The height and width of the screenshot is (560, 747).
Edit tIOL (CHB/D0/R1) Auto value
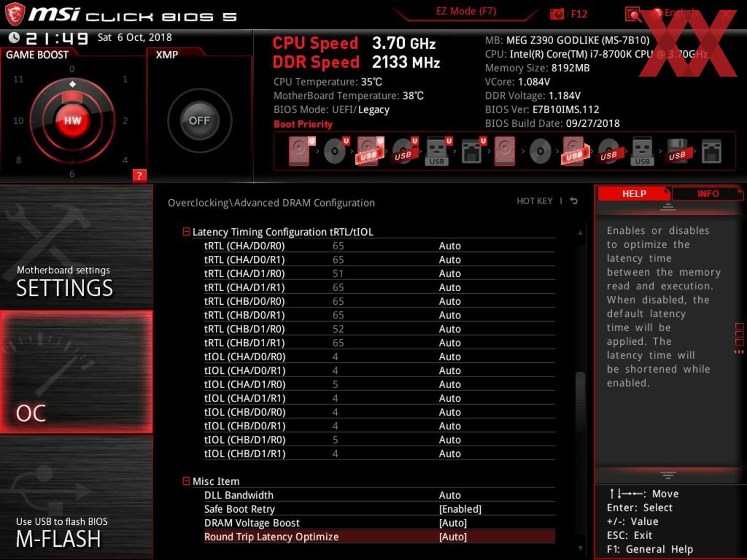450,426
